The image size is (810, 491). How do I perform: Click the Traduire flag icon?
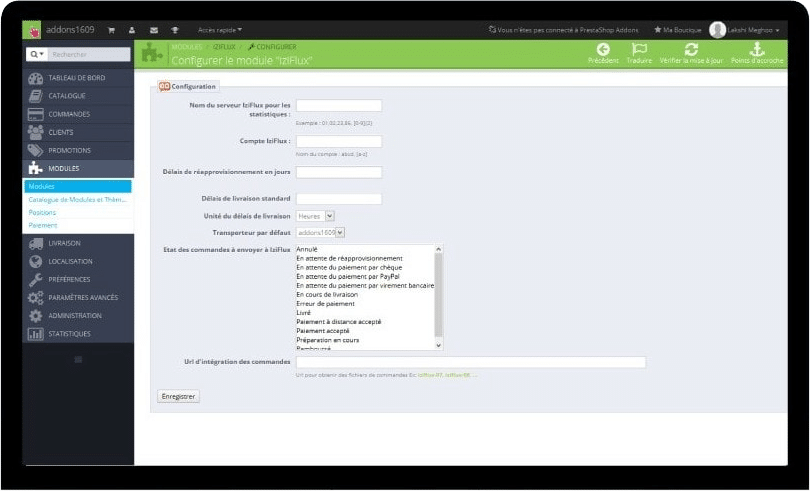click(639, 50)
